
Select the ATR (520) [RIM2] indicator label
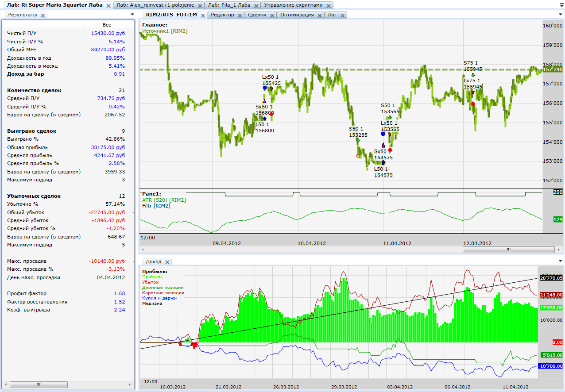point(164,200)
